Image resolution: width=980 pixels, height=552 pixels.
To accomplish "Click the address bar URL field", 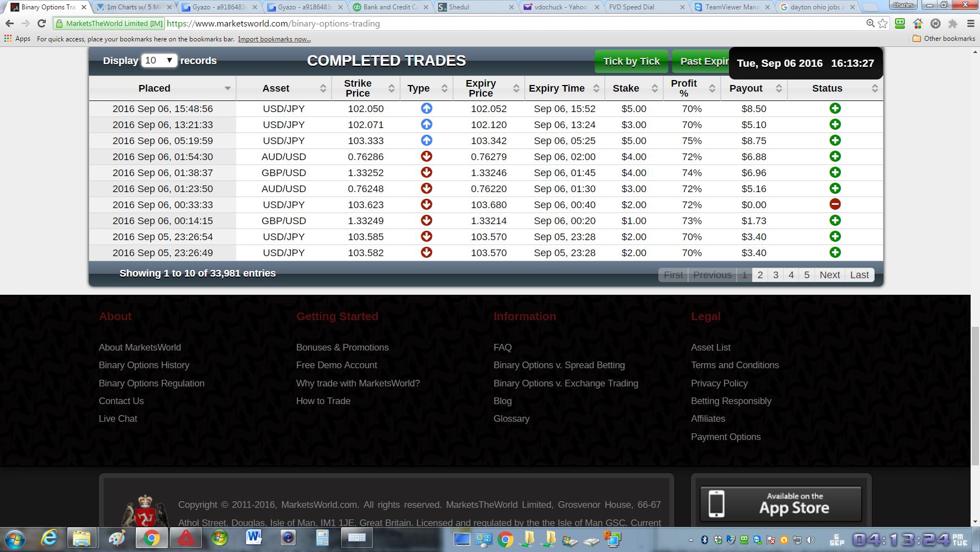I will [x=513, y=23].
